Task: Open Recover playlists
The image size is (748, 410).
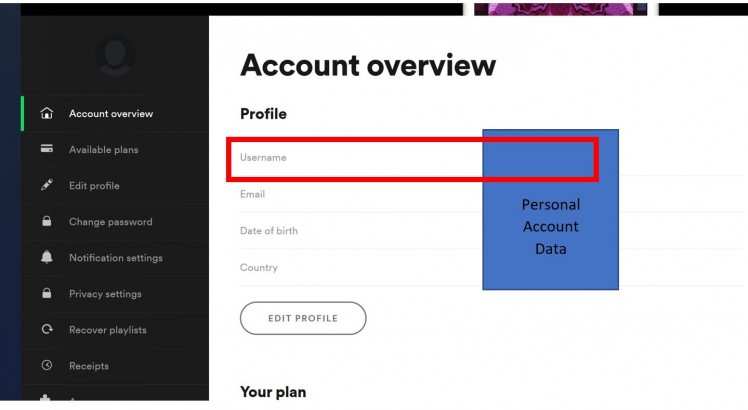Action: [x=108, y=329]
